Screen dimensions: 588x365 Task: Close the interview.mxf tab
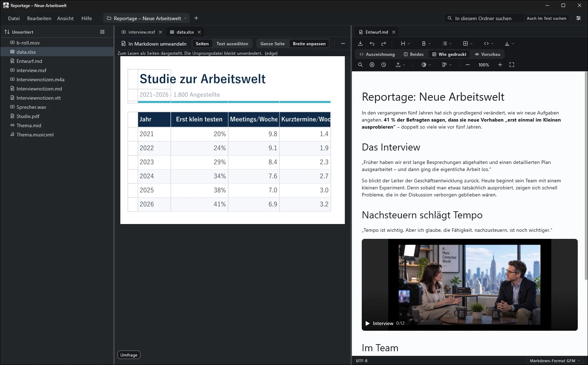tap(160, 32)
